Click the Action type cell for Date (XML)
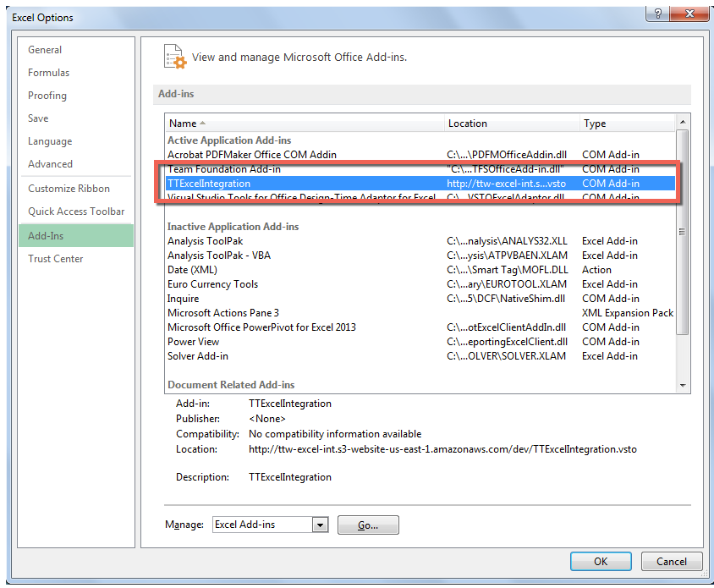This screenshot has width=714, height=588. pyautogui.click(x=596, y=270)
